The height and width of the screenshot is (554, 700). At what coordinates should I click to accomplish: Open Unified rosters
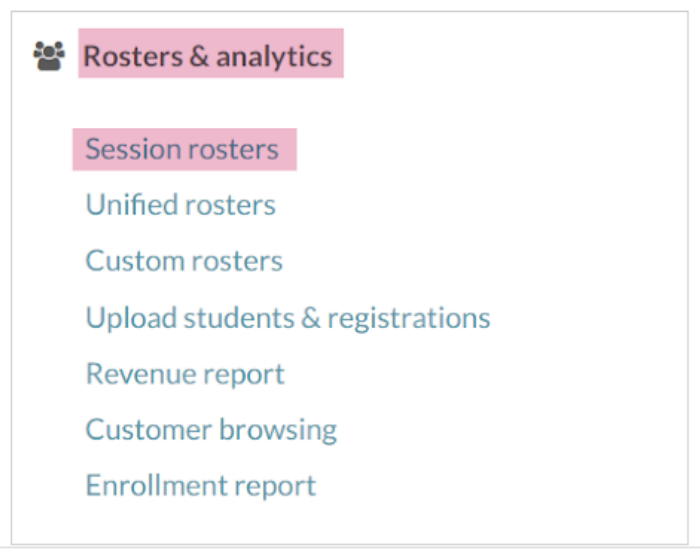[180, 206]
